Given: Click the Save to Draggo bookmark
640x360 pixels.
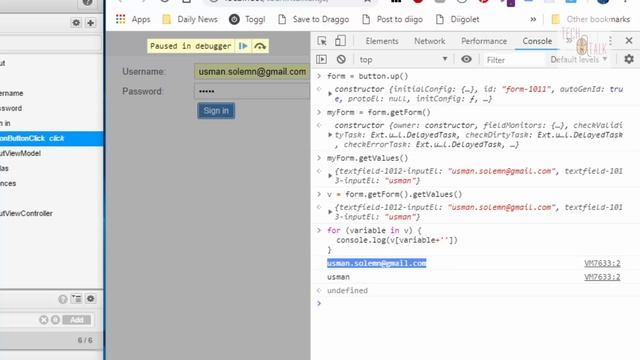Looking at the screenshot, I should tap(313, 19).
